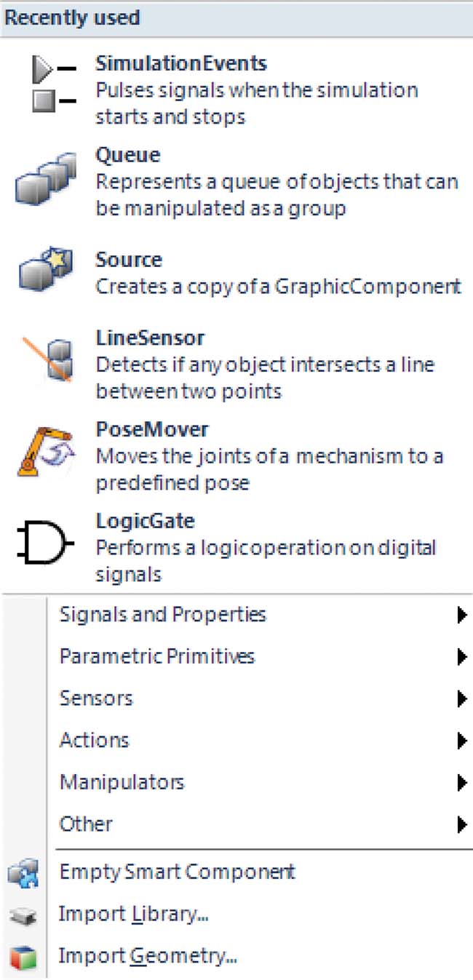Choose the Source component icon
The height and width of the screenshot is (980, 473).
(46, 271)
